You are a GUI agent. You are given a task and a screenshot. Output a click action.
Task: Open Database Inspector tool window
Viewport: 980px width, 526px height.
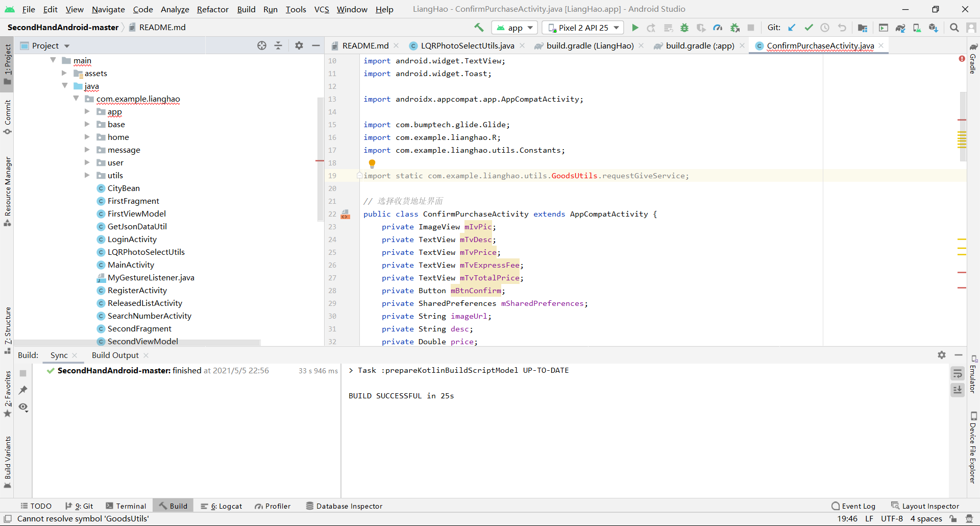click(x=344, y=506)
